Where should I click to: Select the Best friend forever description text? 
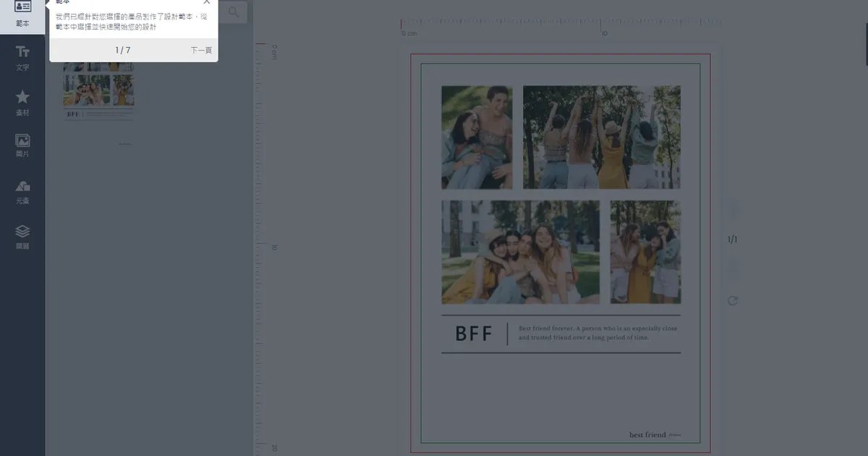tap(598, 333)
